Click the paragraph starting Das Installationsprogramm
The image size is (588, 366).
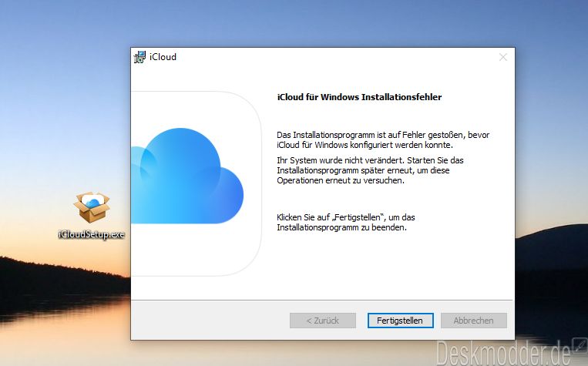(x=382, y=139)
